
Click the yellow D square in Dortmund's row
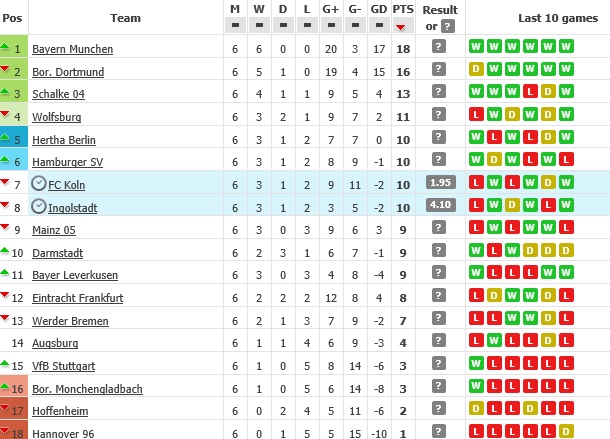coord(475,70)
